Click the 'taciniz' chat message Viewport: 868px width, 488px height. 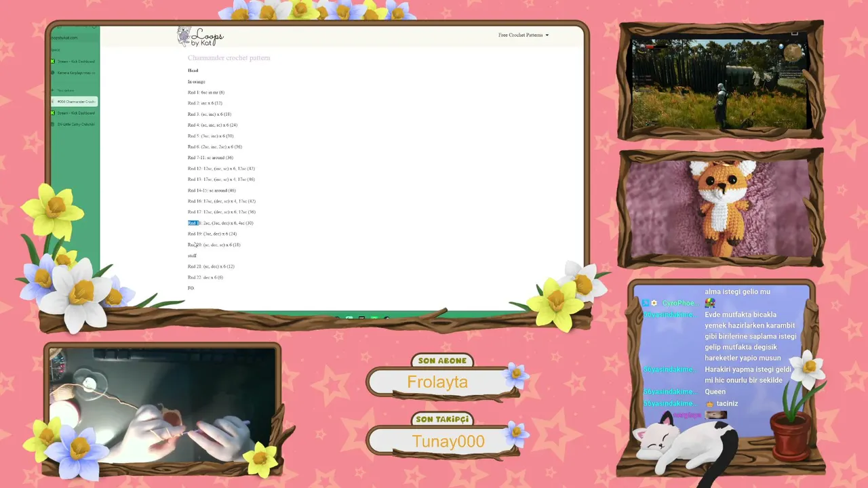727,404
